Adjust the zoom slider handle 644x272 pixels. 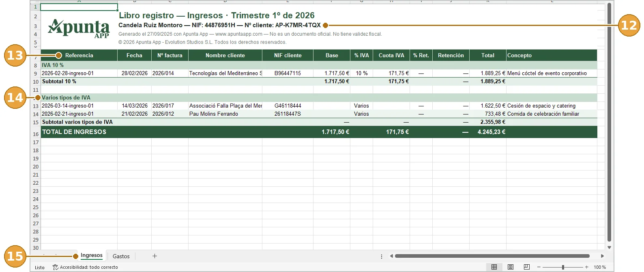[x=563, y=267]
